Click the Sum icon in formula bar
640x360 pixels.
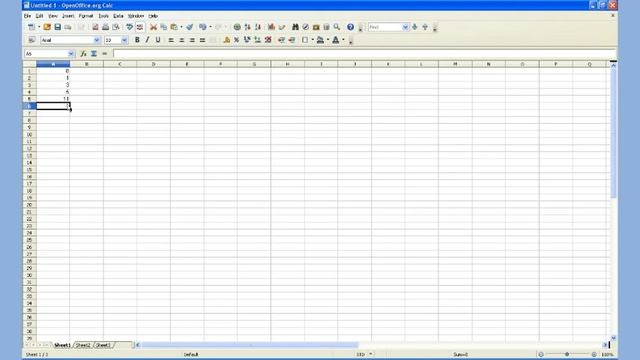pos(94,53)
